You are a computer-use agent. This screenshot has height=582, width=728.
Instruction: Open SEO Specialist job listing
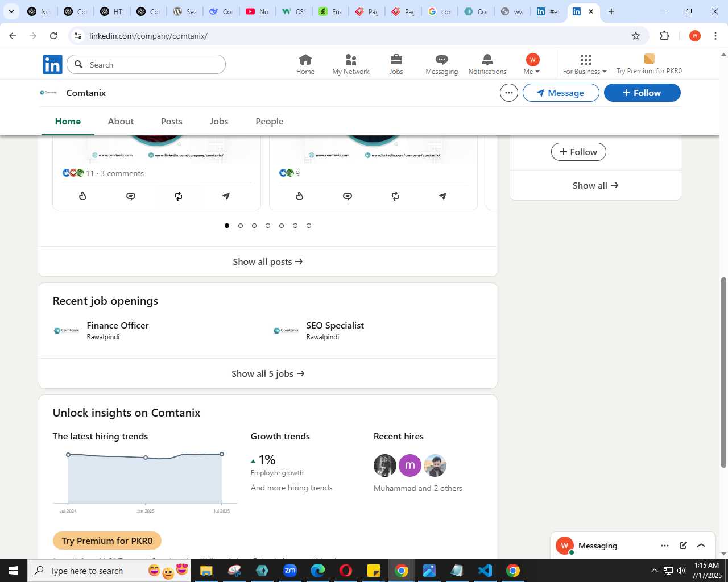click(x=335, y=325)
